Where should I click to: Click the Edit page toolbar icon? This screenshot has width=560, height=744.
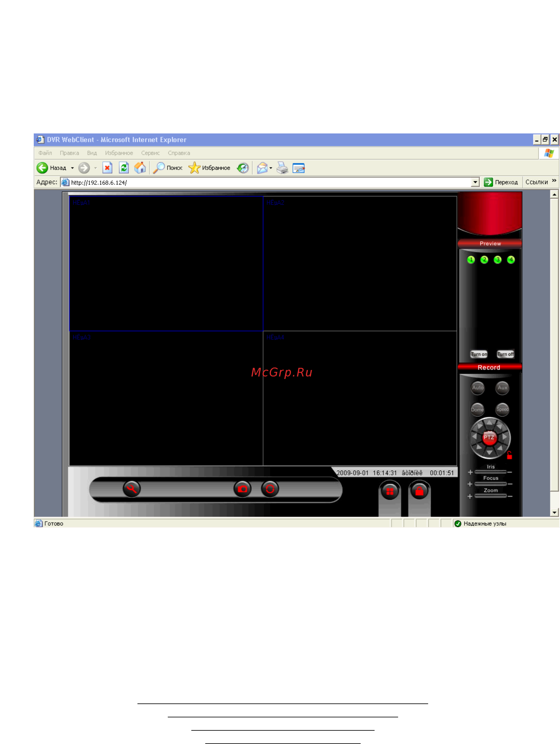(x=299, y=168)
